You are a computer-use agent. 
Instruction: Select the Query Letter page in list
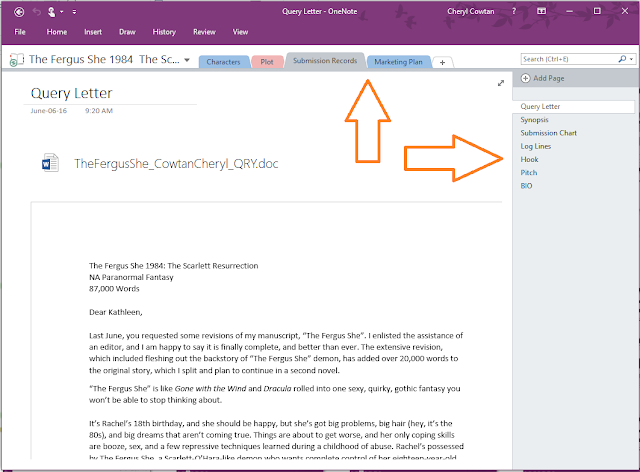pos(573,107)
